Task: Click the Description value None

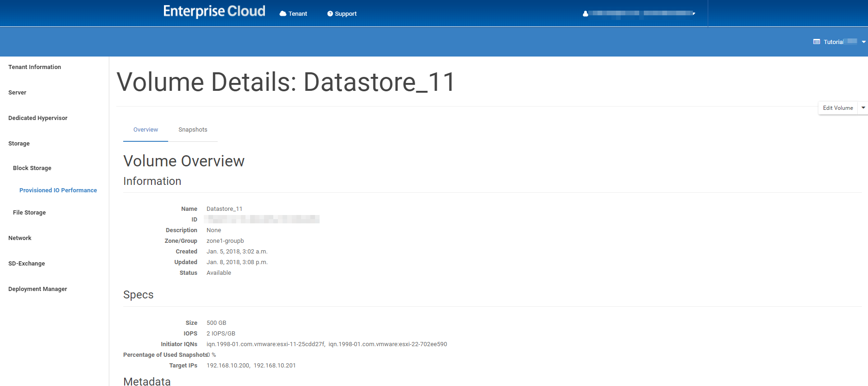Action: [x=214, y=230]
